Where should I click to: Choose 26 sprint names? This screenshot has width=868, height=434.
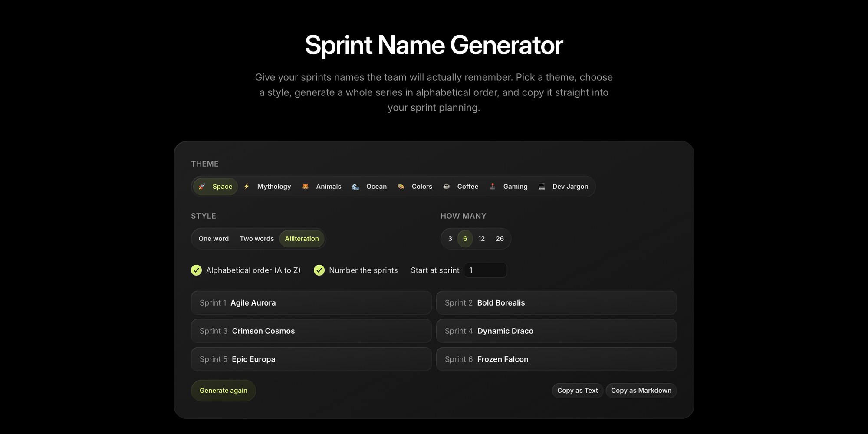500,239
